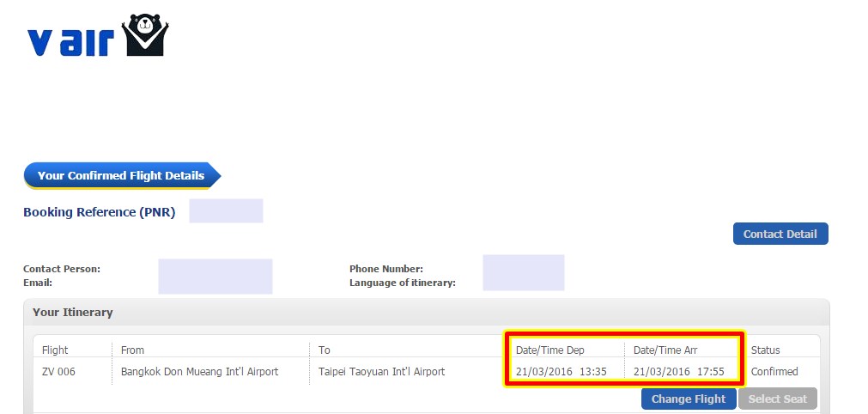Click the arrival time 21/03/2016 17:55
This screenshot has height=414, width=868.
679,372
